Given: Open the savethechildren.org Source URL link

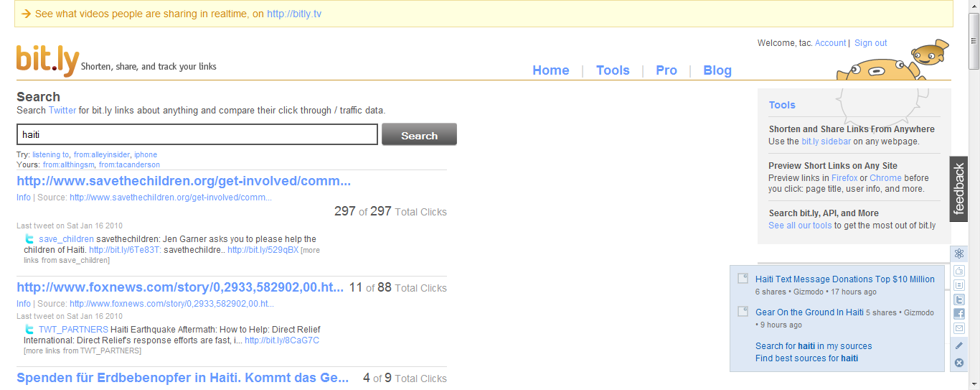Looking at the screenshot, I should [x=171, y=198].
